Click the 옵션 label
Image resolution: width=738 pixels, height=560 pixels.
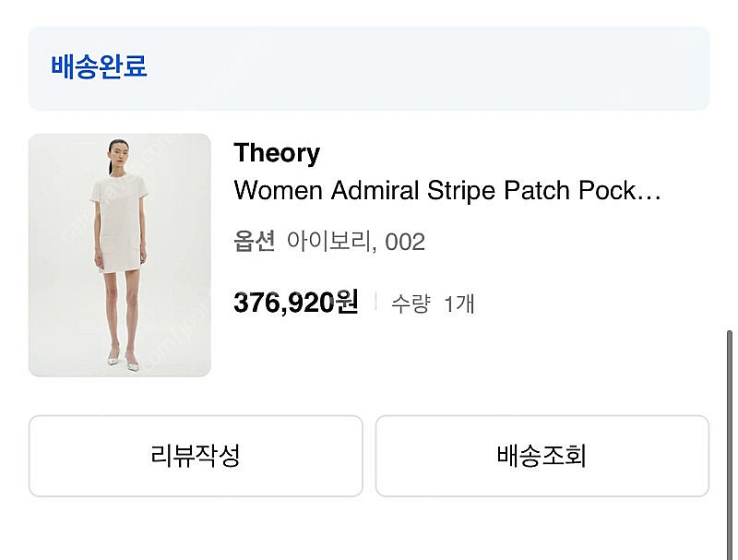[255, 242]
